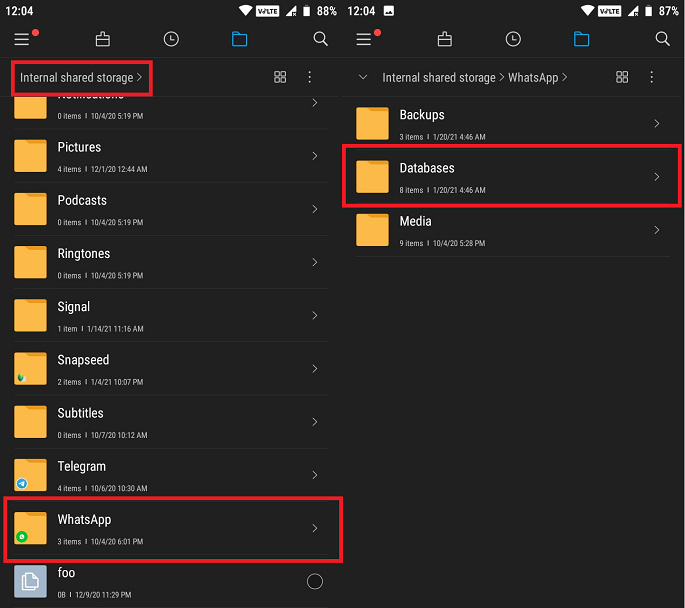The height and width of the screenshot is (608, 685).
Task: Tap '9 items' under Media
Action: [x=411, y=244]
